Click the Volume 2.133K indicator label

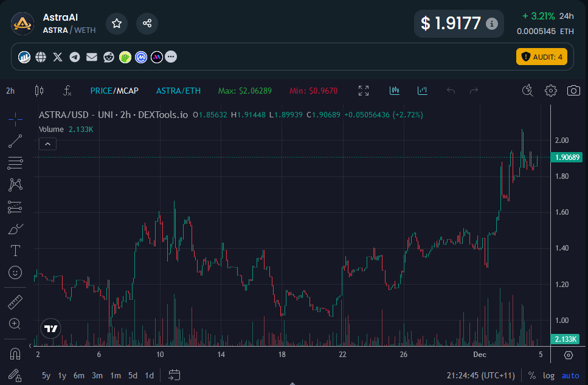coord(66,130)
